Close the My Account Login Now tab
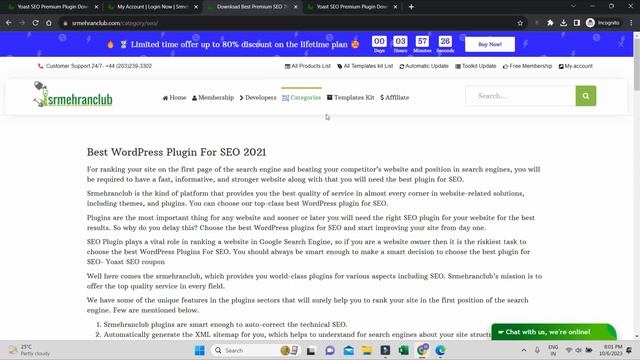The width and height of the screenshot is (640, 360). (196, 7)
